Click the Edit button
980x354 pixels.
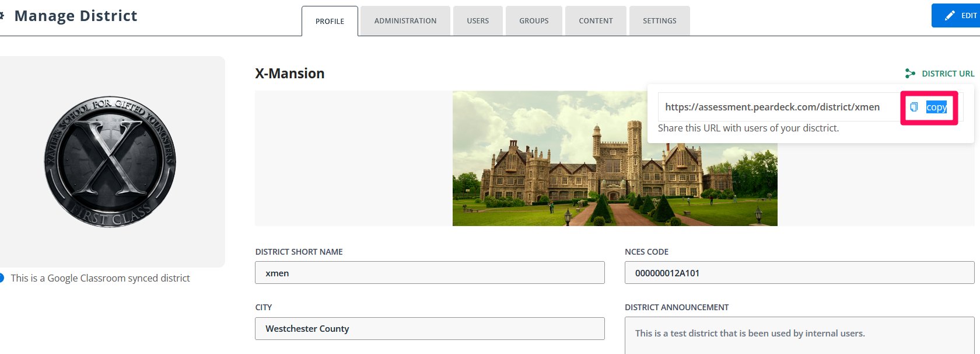coord(956,16)
